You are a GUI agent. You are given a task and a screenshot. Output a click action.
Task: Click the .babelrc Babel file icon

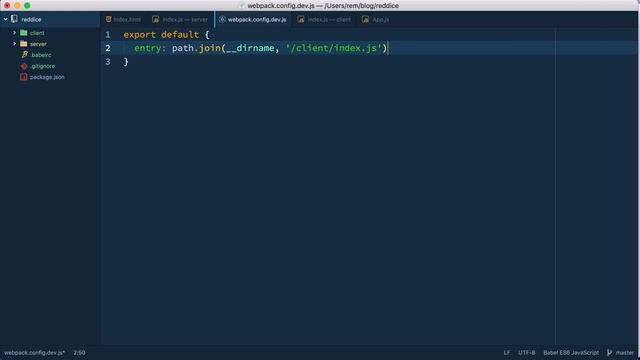[x=24, y=55]
